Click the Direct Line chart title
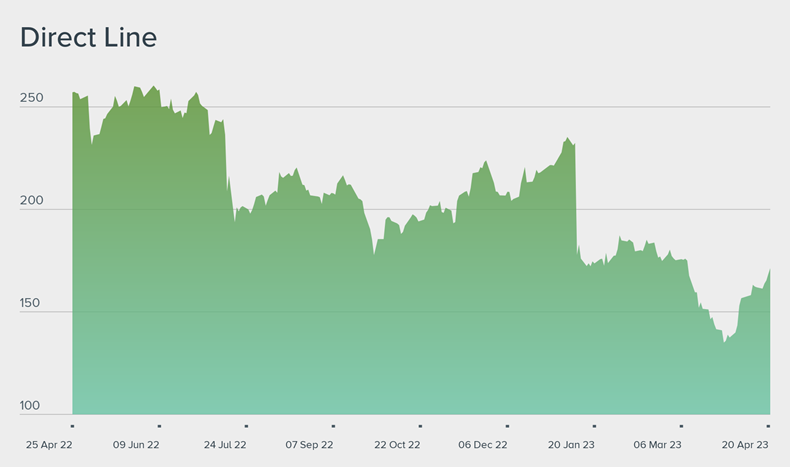Image resolution: width=790 pixels, height=467 pixels. pos(89,38)
